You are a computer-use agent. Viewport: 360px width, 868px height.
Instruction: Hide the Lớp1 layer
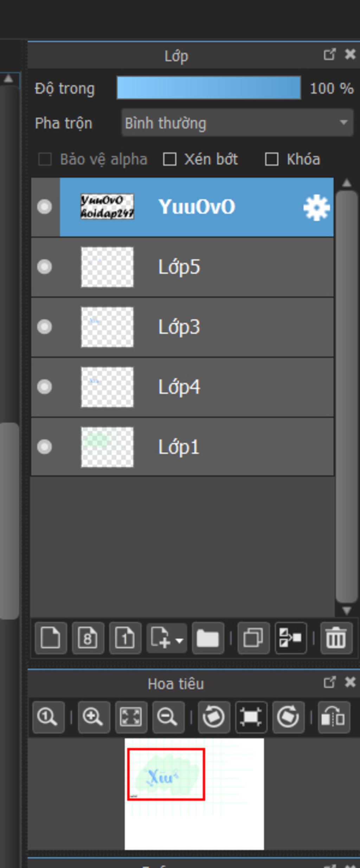(45, 447)
